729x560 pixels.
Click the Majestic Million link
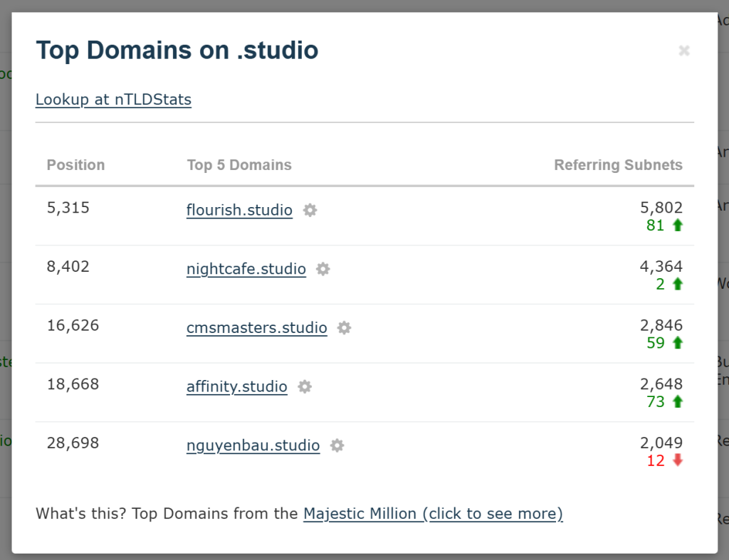pos(433,513)
